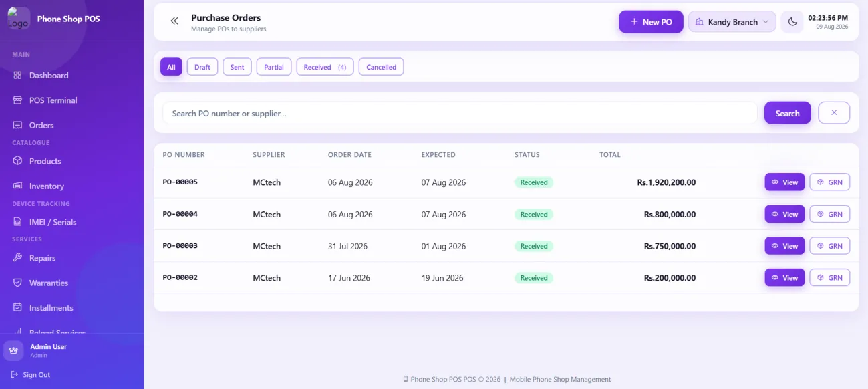
Task: Filter by the Draft tab
Action: 202,67
